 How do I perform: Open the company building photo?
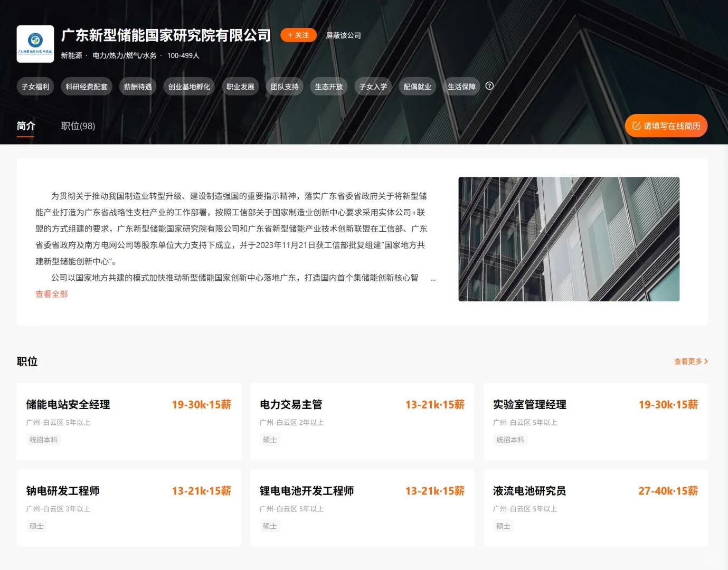click(569, 239)
